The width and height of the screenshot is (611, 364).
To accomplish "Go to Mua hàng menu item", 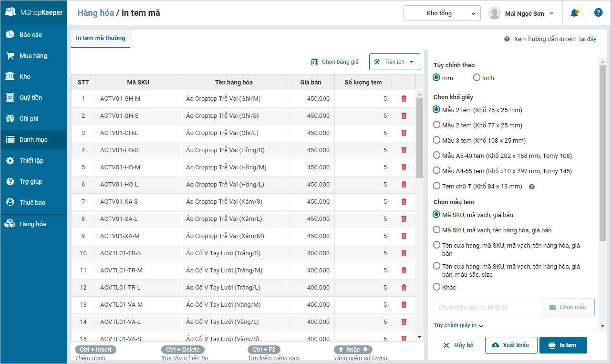I will tap(34, 55).
